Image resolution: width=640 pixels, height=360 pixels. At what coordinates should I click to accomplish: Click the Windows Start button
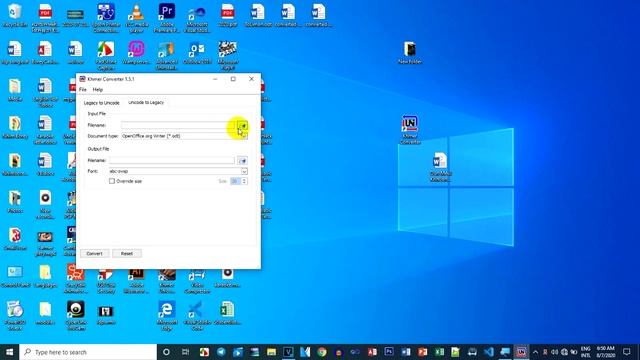[9, 352]
